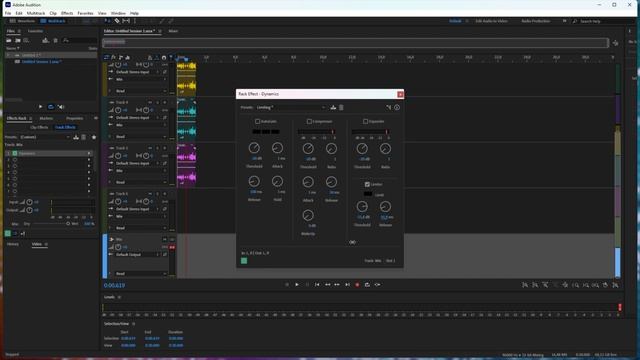Open the Dynamics rack slot arrow menu

pyautogui.click(x=89, y=153)
